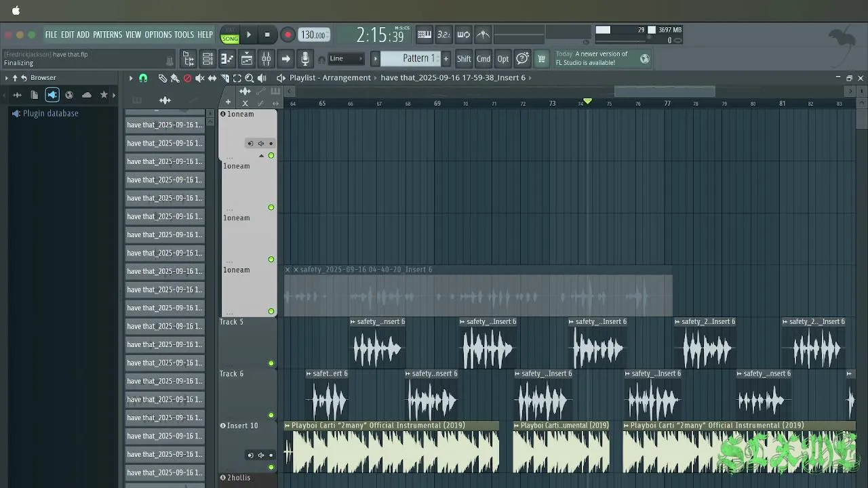Image resolution: width=868 pixels, height=488 pixels.
Task: Toggle Pattern/Song mode button
Action: pos(230,35)
